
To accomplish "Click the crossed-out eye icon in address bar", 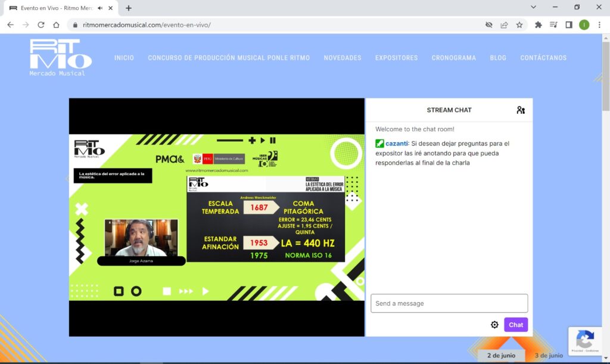I will coord(489,25).
